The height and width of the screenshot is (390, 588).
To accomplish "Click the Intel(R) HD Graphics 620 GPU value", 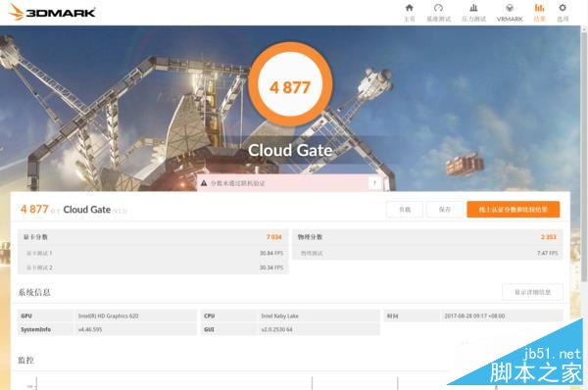I will (108, 317).
